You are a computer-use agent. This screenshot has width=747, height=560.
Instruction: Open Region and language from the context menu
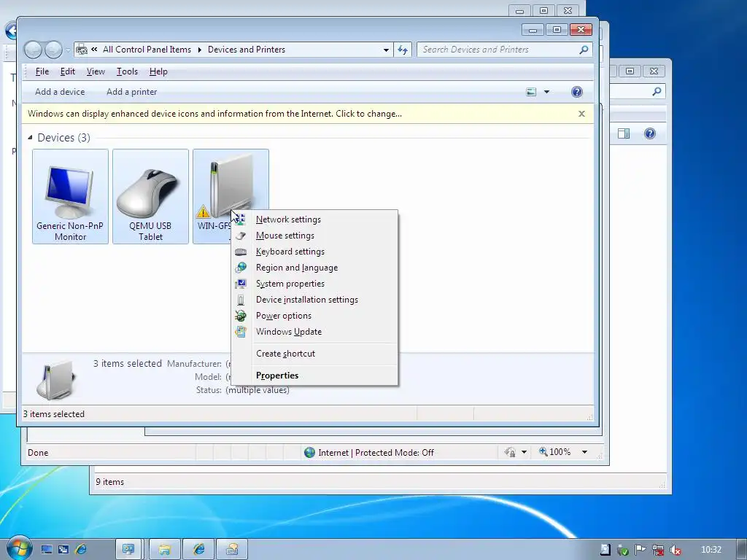coord(314,268)
